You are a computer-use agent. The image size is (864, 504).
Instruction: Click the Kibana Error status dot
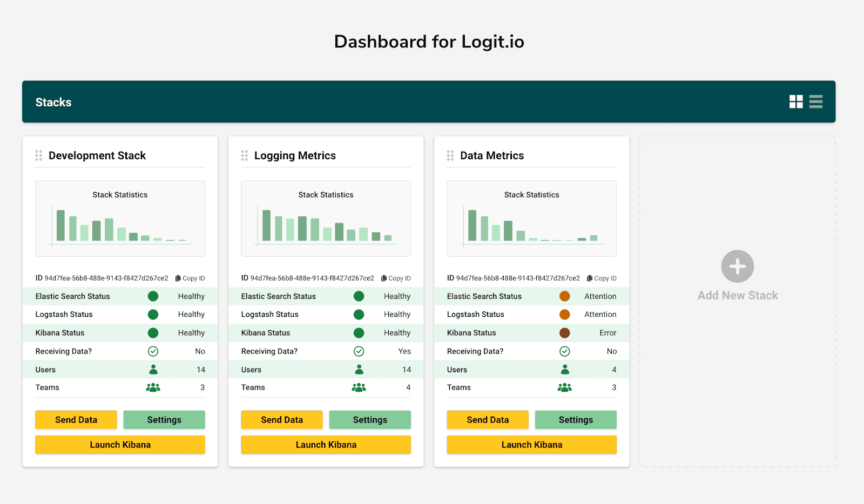(x=565, y=333)
